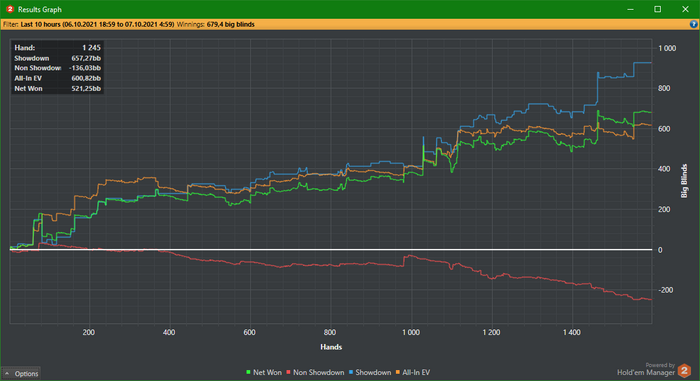Select the Showdown value 657,27bb
Screen dimensions: 700x381
[86, 58]
